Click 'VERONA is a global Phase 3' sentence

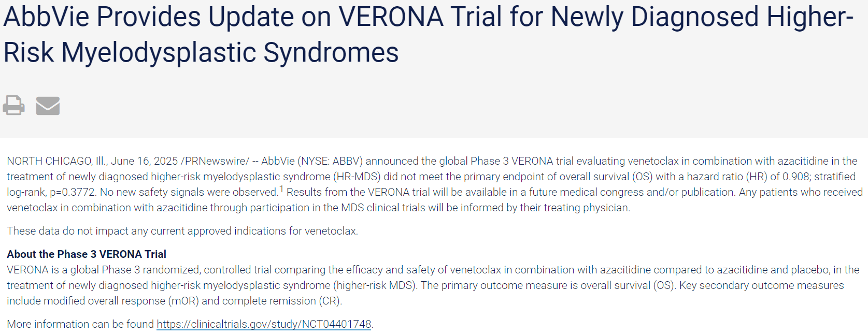[x=73, y=270]
